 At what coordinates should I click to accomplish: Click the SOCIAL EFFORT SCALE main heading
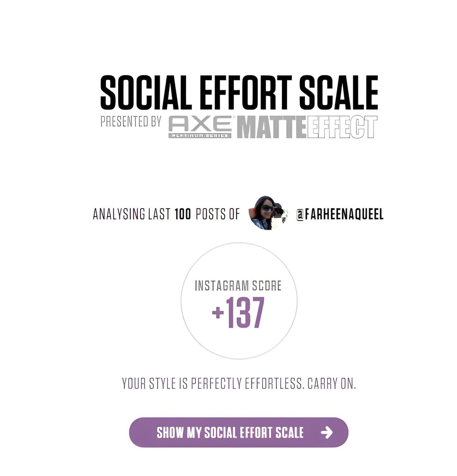coord(239,93)
